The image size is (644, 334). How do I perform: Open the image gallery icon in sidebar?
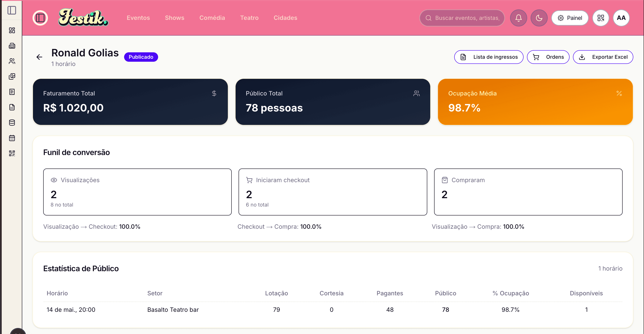[x=12, y=76]
